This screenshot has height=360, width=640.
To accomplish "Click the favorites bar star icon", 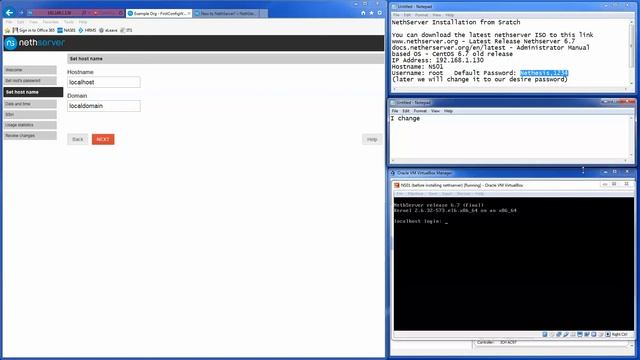I will tap(7, 30).
